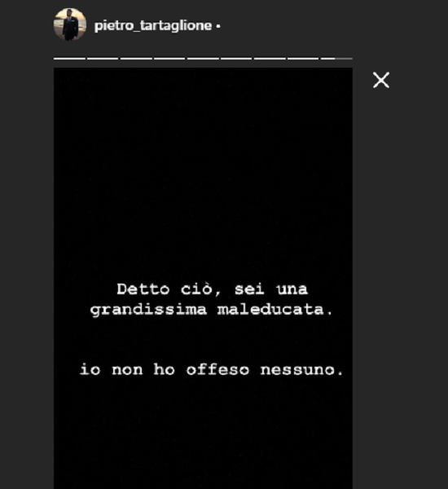This screenshot has width=448, height=489.
Task: Open pietro_tartaglione's profile picture
Action: point(70,24)
